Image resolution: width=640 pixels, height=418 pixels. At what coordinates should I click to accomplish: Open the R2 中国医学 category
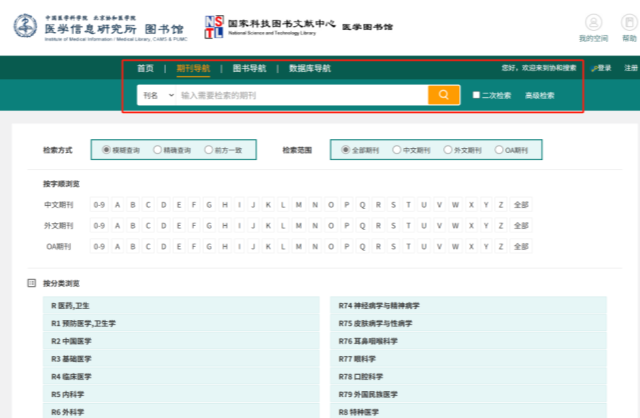click(x=72, y=340)
